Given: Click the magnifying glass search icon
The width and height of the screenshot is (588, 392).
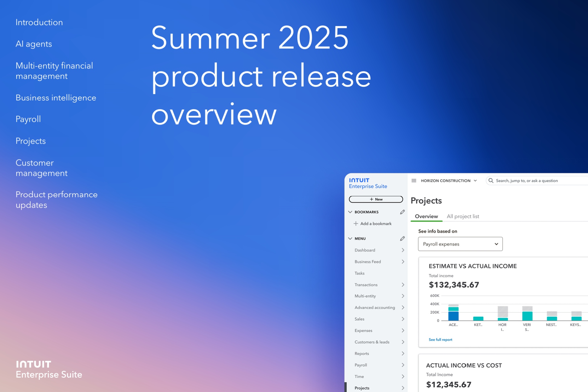Looking at the screenshot, I should click(x=491, y=181).
